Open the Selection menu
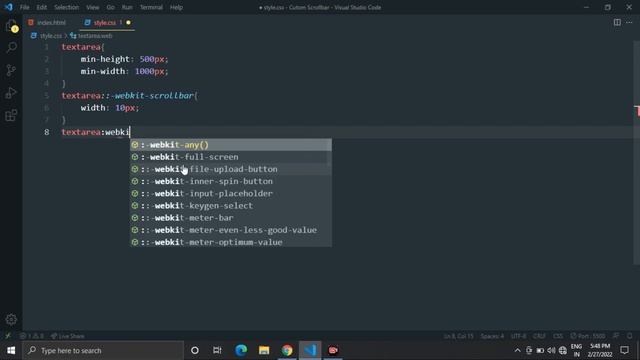Image resolution: width=640 pixels, height=360 pixels. 67,7
